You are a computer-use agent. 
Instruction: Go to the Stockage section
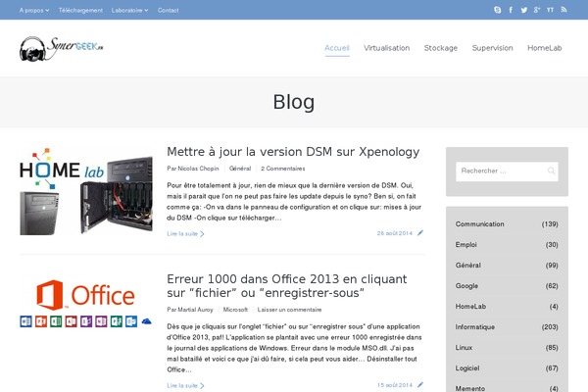(441, 48)
